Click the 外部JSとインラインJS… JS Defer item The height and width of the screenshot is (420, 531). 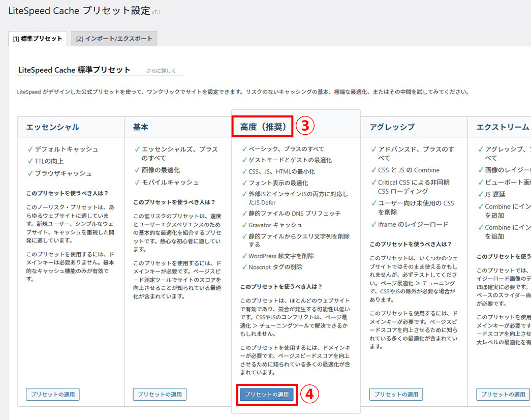click(x=298, y=198)
